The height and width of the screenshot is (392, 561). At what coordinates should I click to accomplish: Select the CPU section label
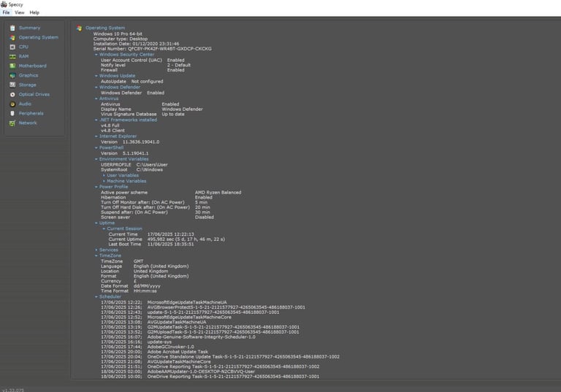23,47
